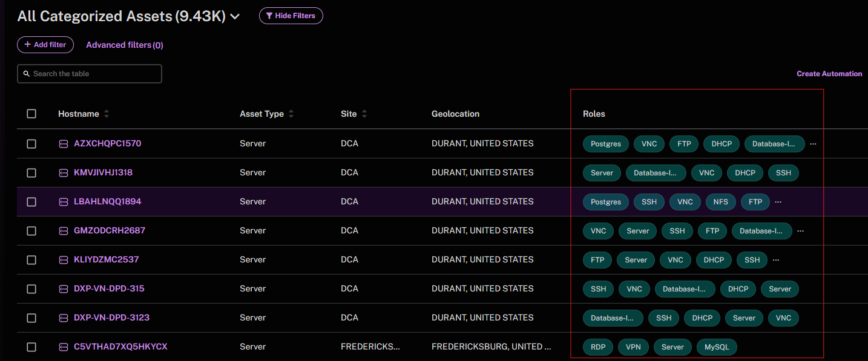Expand more roles for AZXCHQPC1570
The image size is (868, 361).
point(813,144)
